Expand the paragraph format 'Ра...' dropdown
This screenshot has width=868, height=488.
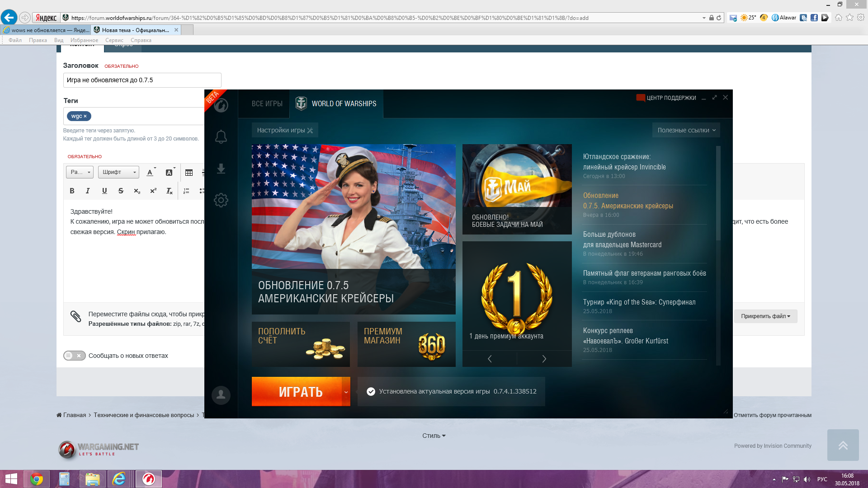click(x=80, y=172)
